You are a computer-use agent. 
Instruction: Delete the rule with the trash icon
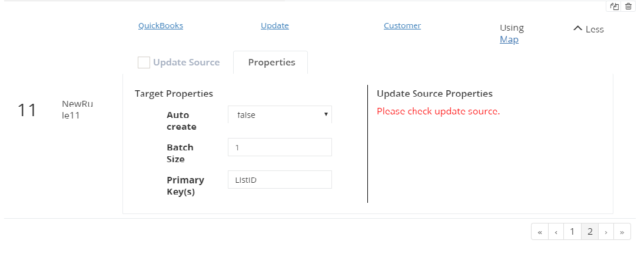[x=629, y=6]
